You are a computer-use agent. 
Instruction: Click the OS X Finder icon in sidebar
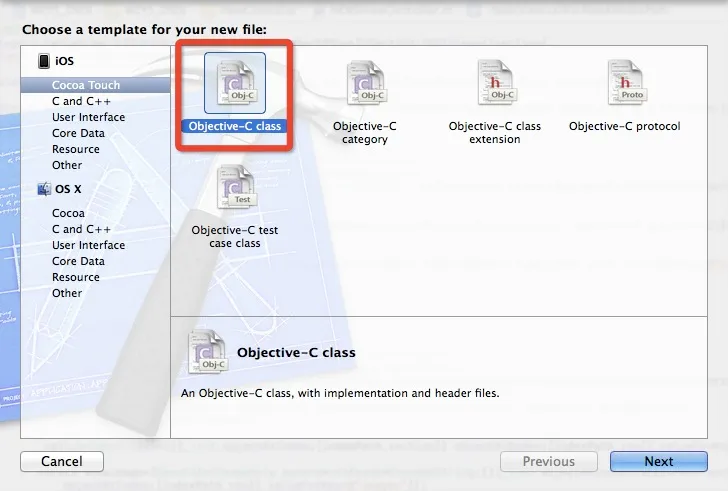(44, 189)
